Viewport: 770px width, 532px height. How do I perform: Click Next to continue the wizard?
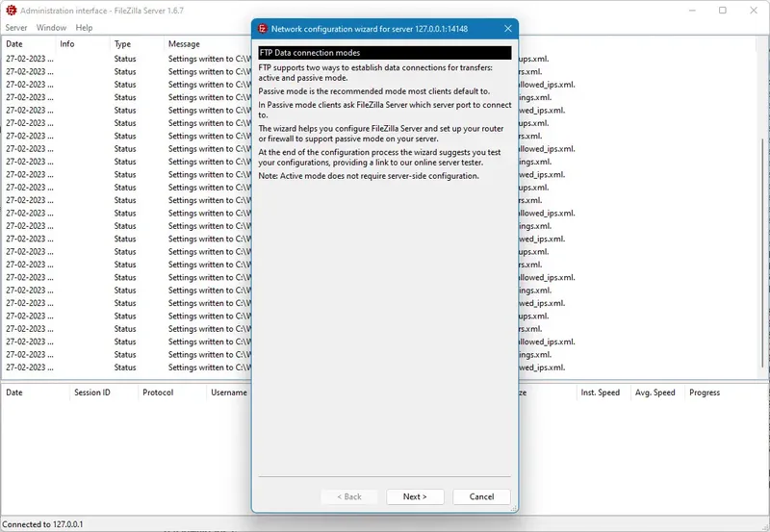415,496
